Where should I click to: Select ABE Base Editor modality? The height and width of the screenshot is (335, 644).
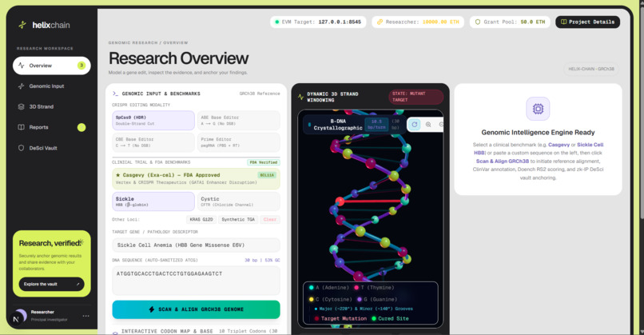[x=239, y=121]
